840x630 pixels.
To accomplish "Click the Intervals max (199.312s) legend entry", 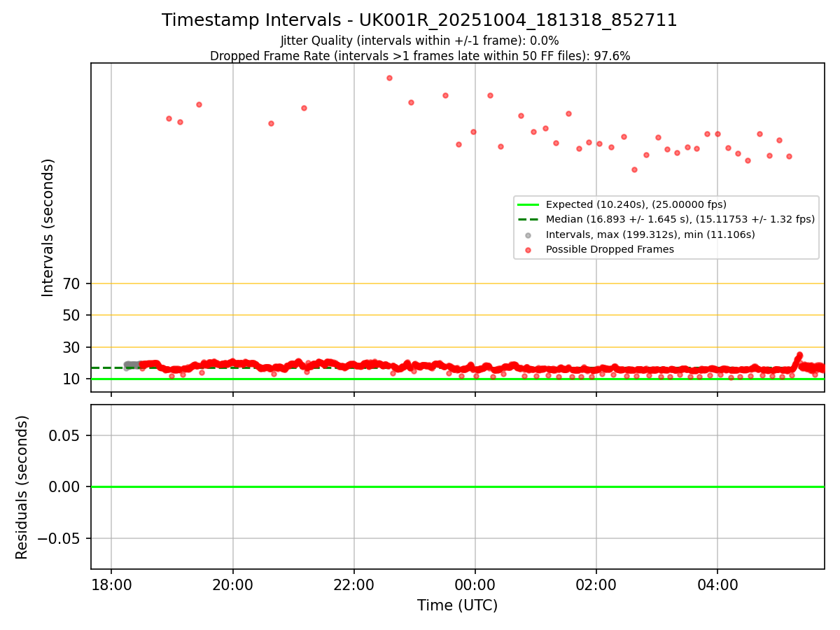I will pos(650,235).
